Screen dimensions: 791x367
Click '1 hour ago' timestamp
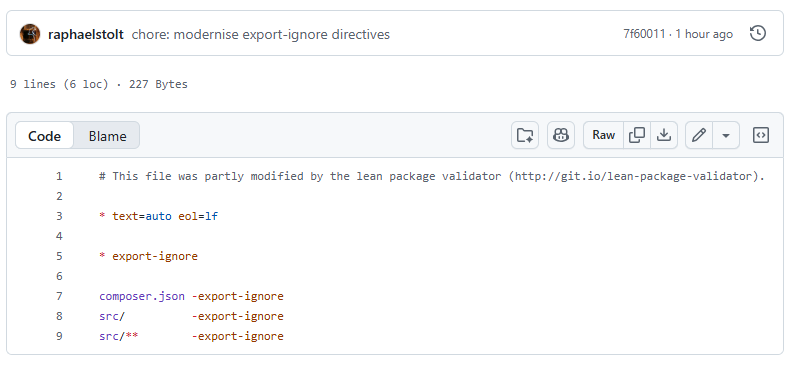[704, 34]
